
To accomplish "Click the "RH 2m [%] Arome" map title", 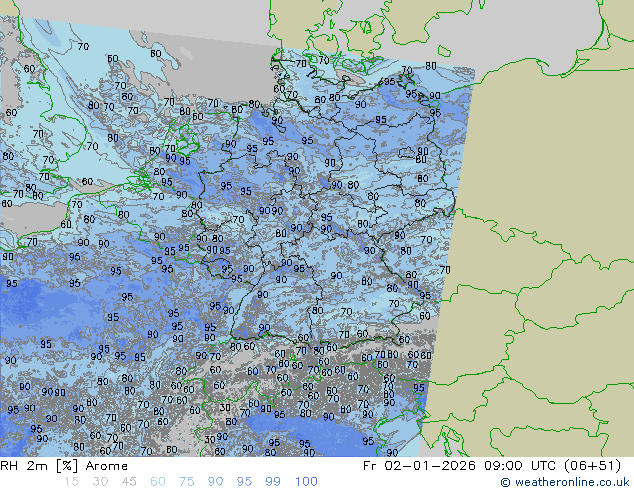I will 64,466.
